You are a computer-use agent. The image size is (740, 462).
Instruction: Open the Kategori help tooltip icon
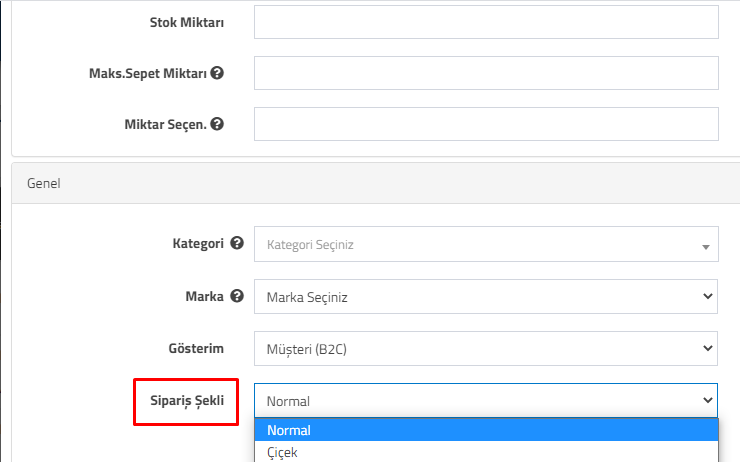pyautogui.click(x=237, y=243)
